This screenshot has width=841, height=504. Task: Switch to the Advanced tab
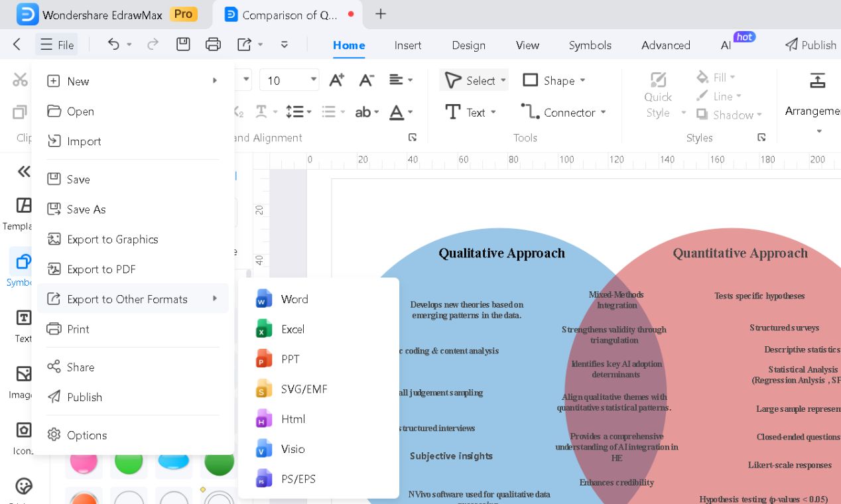666,45
